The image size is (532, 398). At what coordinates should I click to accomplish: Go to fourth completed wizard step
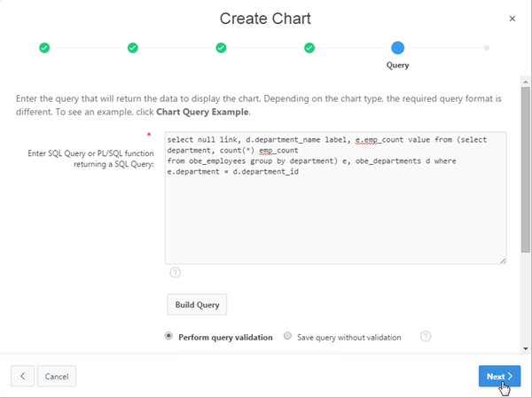(x=309, y=48)
